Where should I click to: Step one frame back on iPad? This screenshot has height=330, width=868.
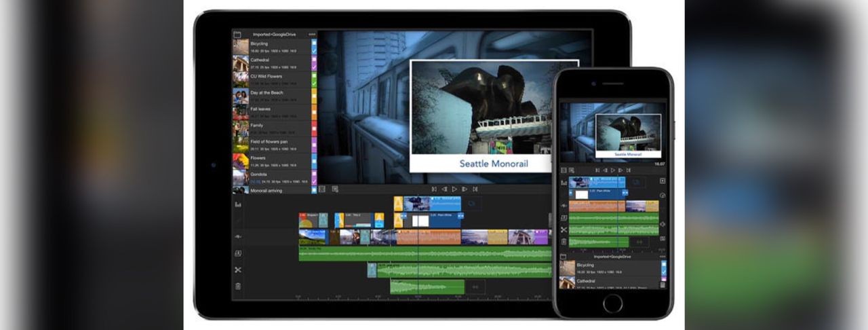click(x=444, y=189)
